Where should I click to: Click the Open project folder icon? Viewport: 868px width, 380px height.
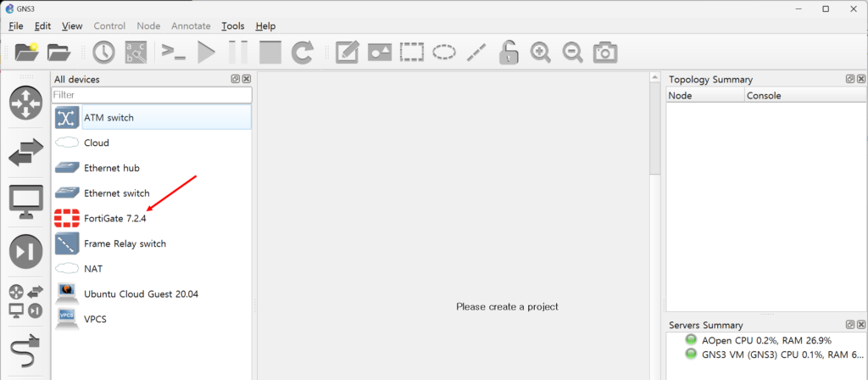pos(58,52)
